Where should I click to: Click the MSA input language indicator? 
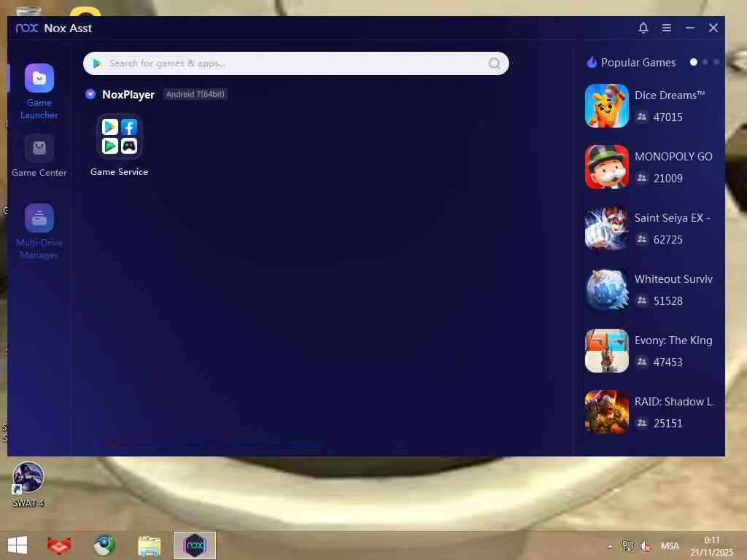(x=670, y=546)
